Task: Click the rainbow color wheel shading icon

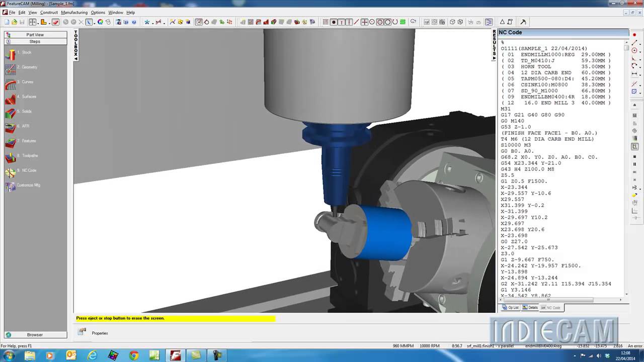Action: [x=100, y=22]
